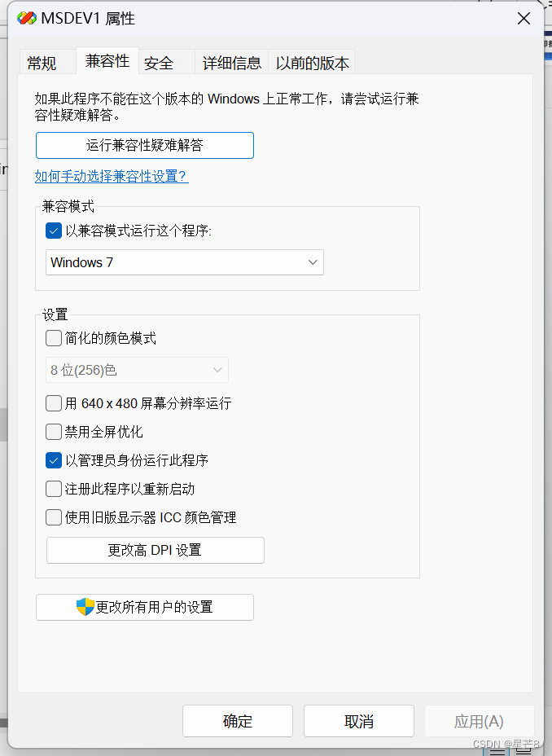Image resolution: width=552 pixels, height=756 pixels.
Task: Click the 确定 button to confirm
Action: click(237, 720)
